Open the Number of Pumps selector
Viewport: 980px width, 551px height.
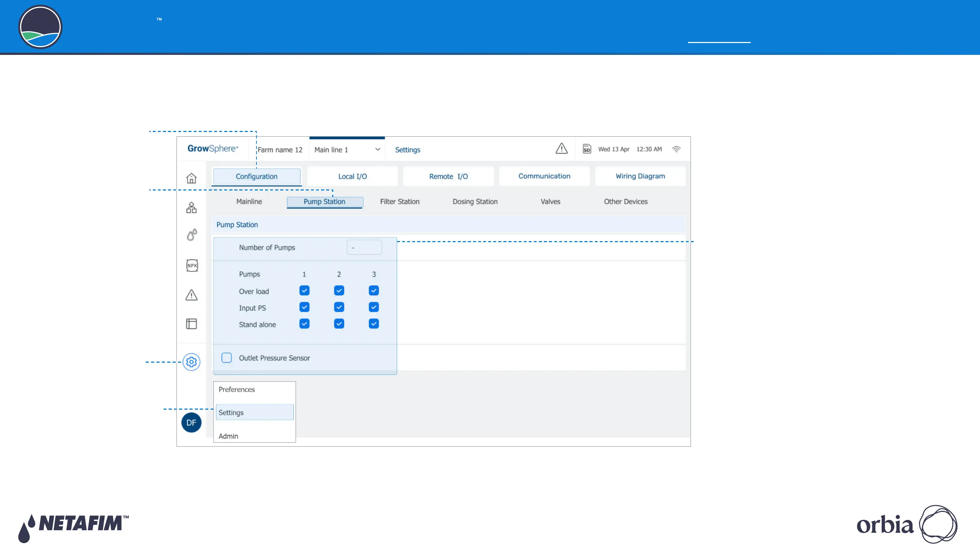pos(364,248)
